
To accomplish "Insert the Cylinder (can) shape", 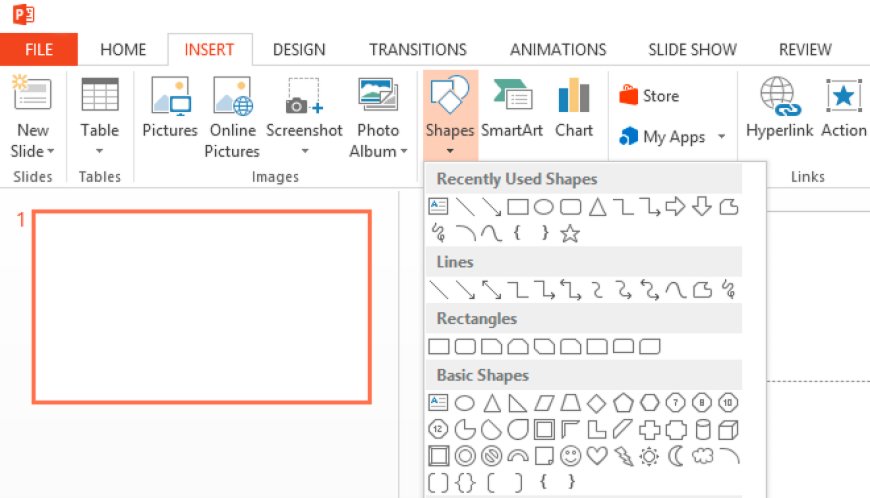I will 702,430.
